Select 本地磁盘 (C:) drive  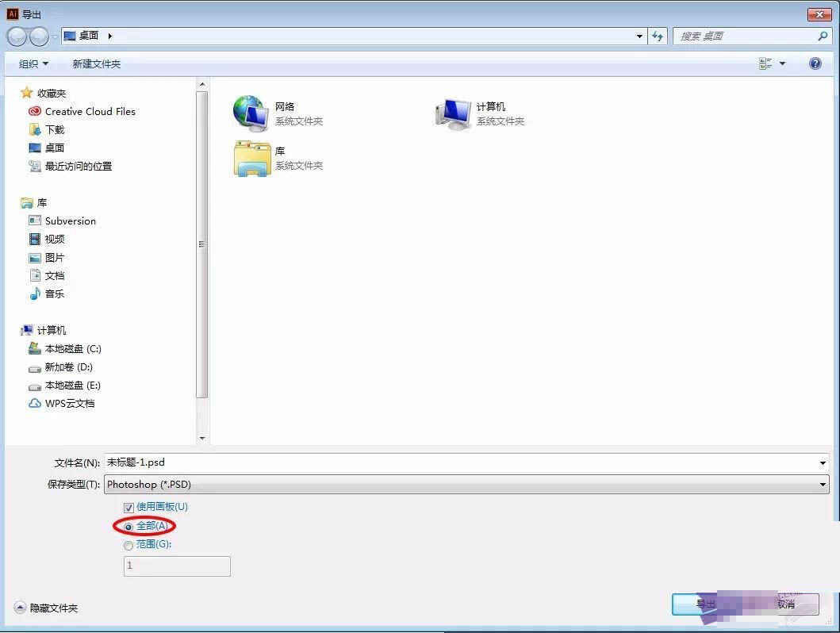coord(65,349)
